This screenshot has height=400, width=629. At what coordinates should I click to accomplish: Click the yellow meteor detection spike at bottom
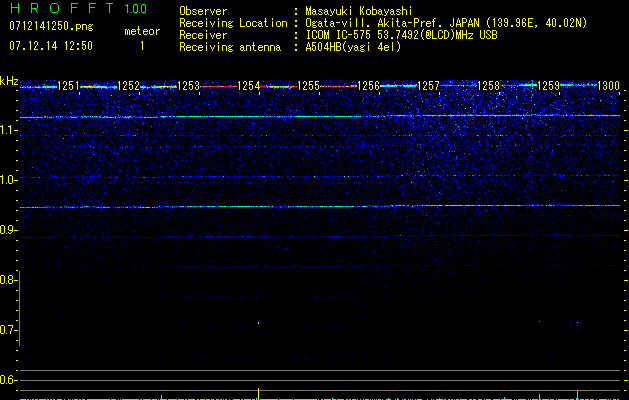tap(258, 394)
